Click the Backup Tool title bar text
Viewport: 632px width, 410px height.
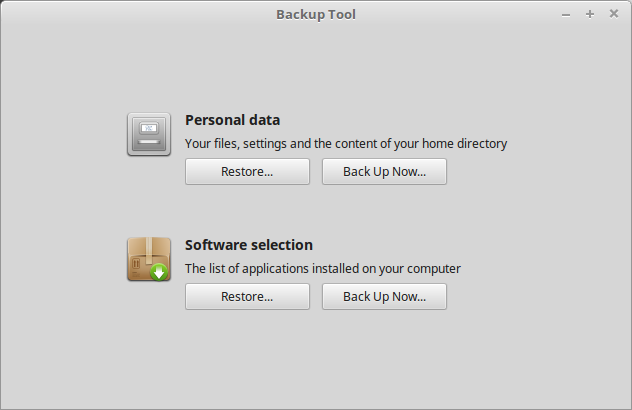tap(316, 15)
